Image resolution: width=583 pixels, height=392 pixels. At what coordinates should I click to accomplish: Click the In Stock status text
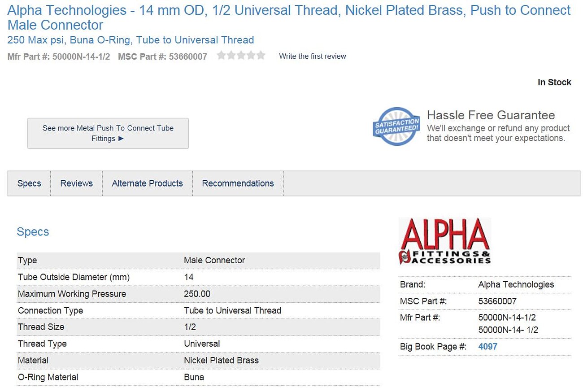(x=554, y=83)
